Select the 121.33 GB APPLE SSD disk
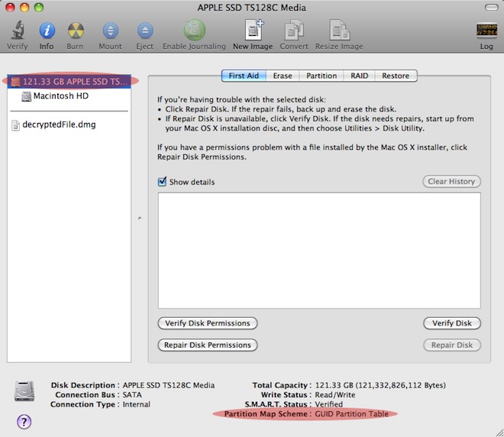 pyautogui.click(x=69, y=82)
